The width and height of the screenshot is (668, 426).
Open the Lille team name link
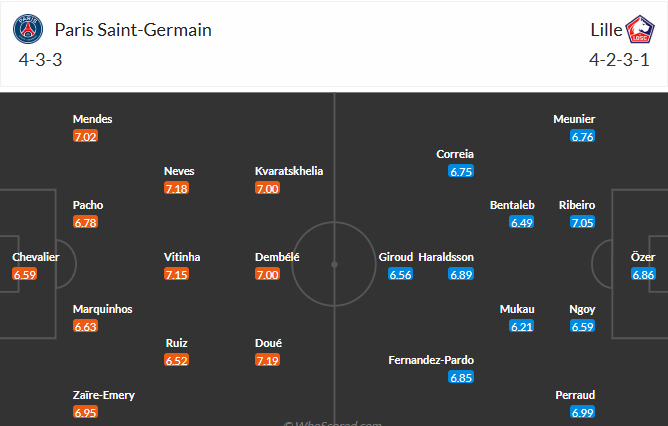pyautogui.click(x=603, y=30)
